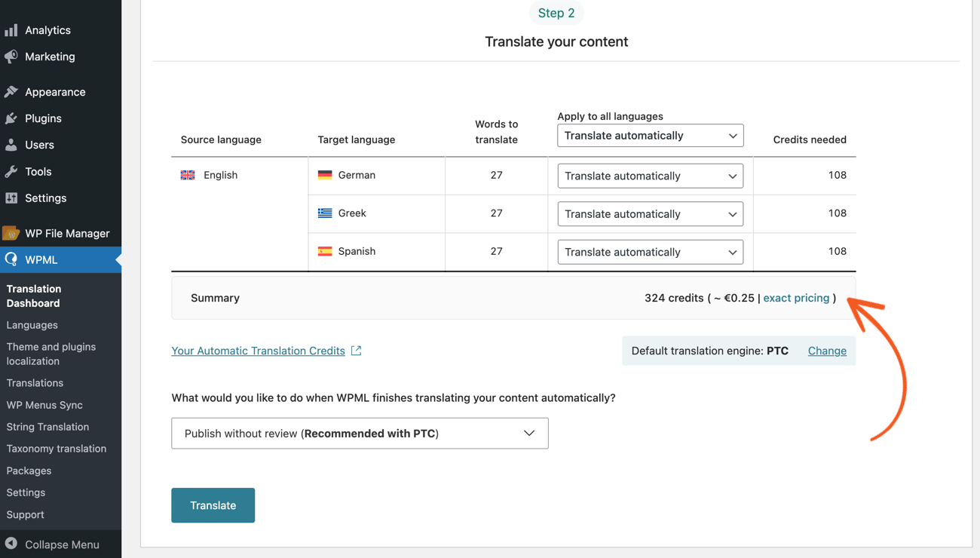Open the Publish without review dropdown
This screenshot has height=558, width=980.
pyautogui.click(x=360, y=433)
